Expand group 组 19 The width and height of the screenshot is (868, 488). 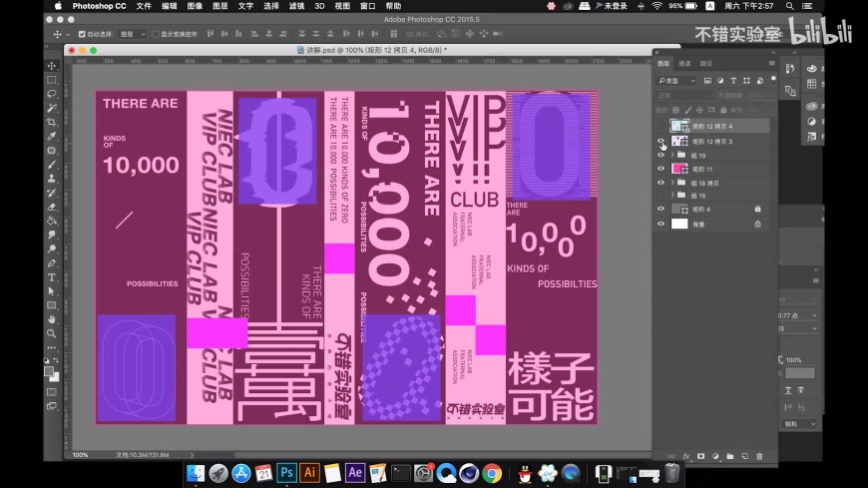click(x=672, y=155)
